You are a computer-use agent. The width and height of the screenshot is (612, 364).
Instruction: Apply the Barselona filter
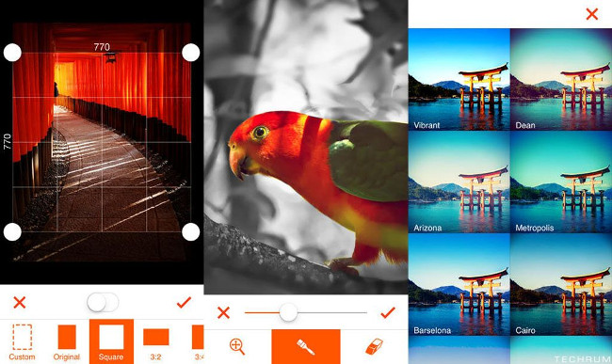click(459, 284)
